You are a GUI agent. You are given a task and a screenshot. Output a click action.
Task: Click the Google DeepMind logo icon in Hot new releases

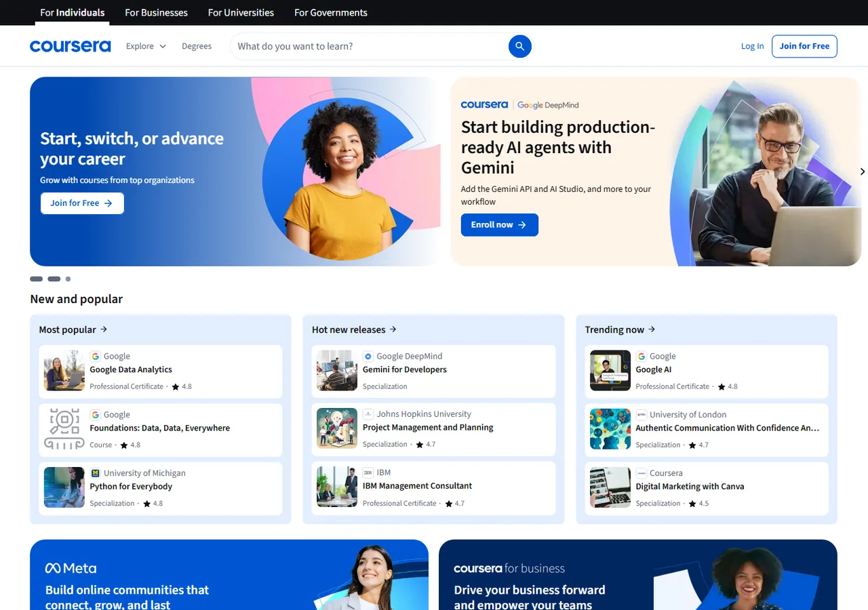(368, 356)
